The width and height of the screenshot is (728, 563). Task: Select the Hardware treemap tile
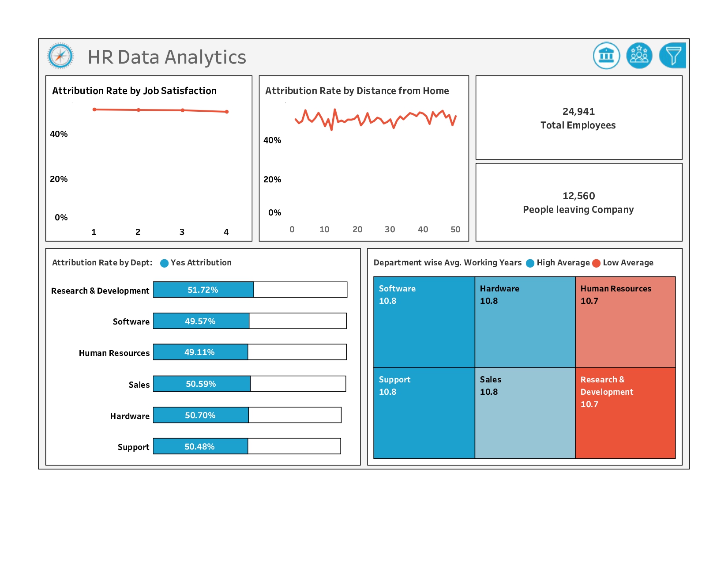[525, 322]
